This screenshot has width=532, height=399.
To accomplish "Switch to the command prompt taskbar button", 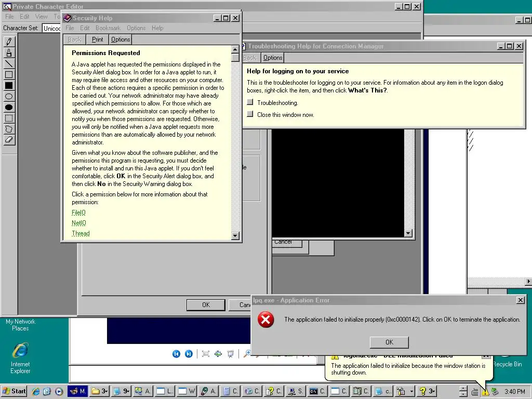I will tap(318, 391).
